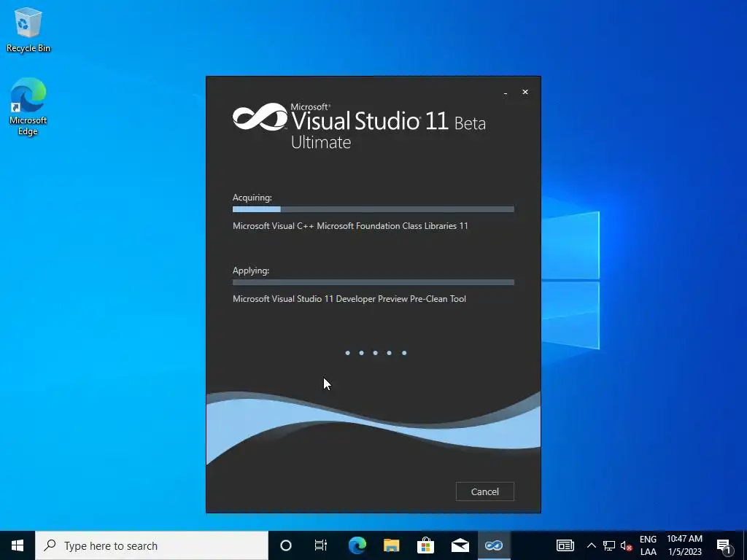Select the 'Microsoft Visual C++ Microsoft Foundation Class Libraries 11' text

350,226
